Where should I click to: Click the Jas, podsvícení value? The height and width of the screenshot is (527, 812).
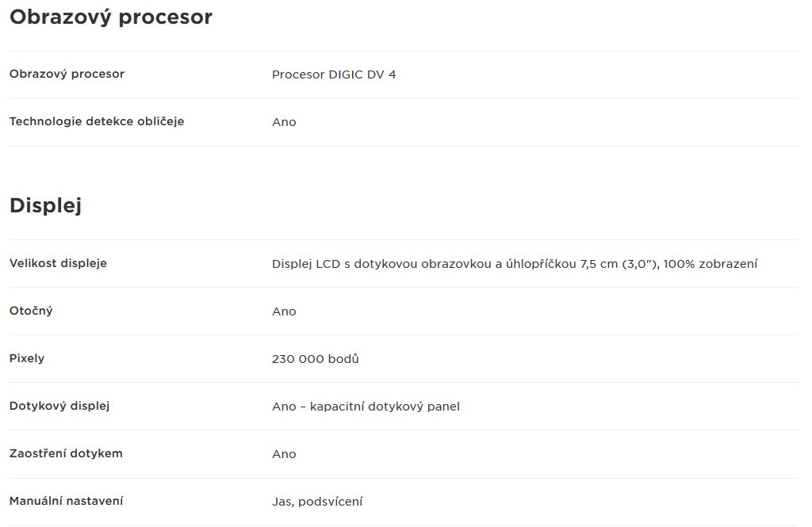pos(317,502)
